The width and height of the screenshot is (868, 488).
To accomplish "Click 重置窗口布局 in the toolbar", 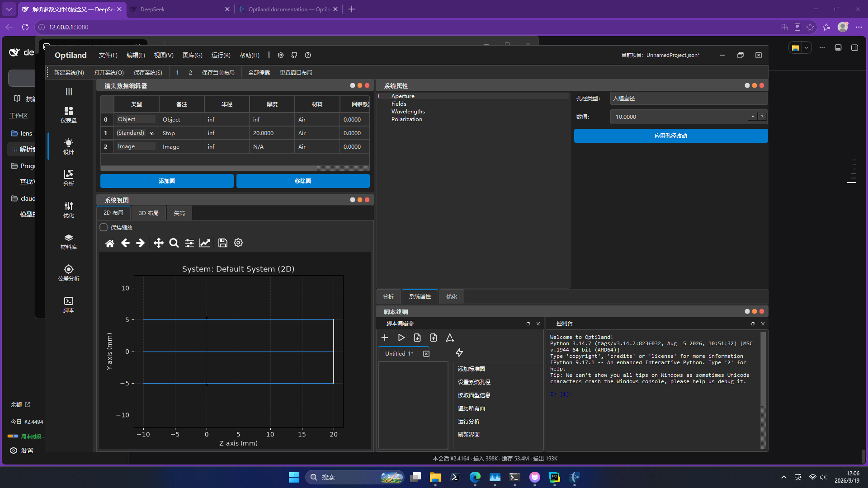I will point(296,72).
